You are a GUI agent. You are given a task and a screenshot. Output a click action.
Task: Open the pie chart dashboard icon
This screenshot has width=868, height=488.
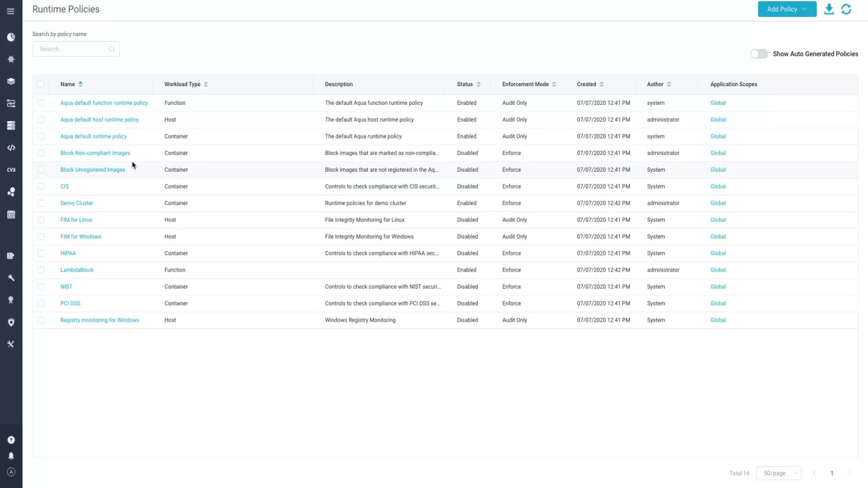point(11,37)
